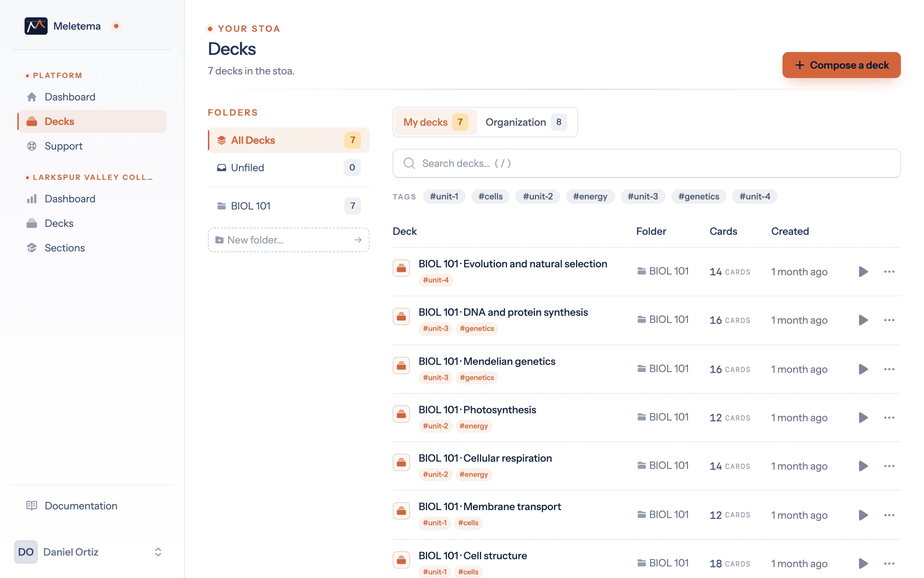Filter decks by #cells tag
Image resolution: width=924 pixels, height=578 pixels.
[491, 197]
